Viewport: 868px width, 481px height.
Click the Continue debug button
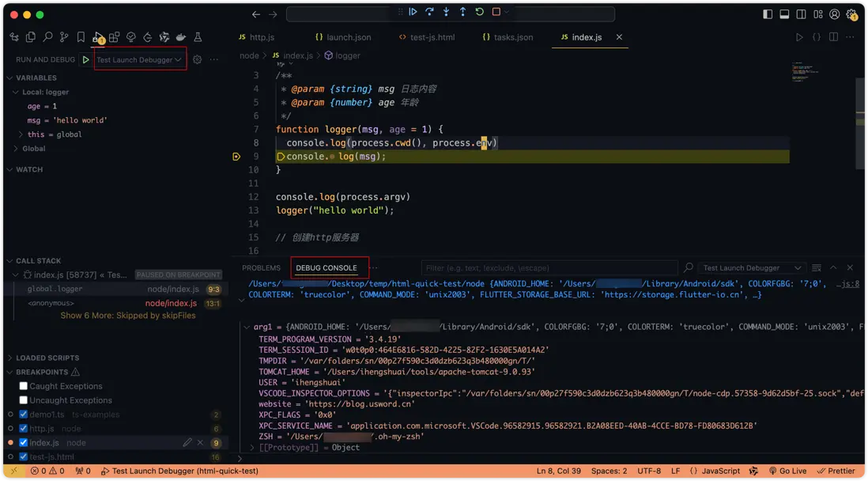point(413,12)
